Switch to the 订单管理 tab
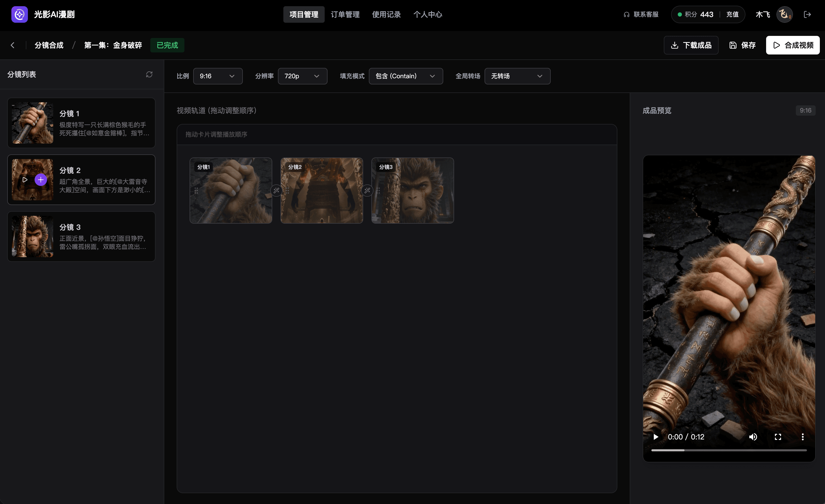 click(345, 14)
